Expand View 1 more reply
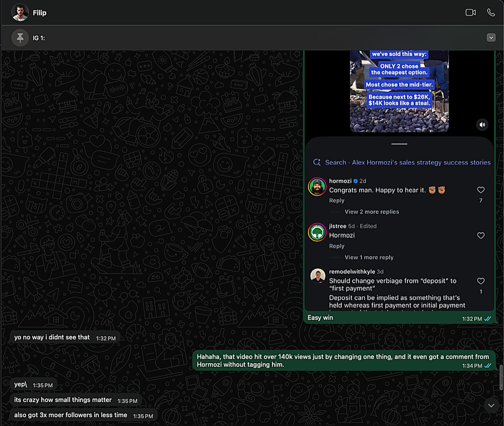 (x=369, y=257)
